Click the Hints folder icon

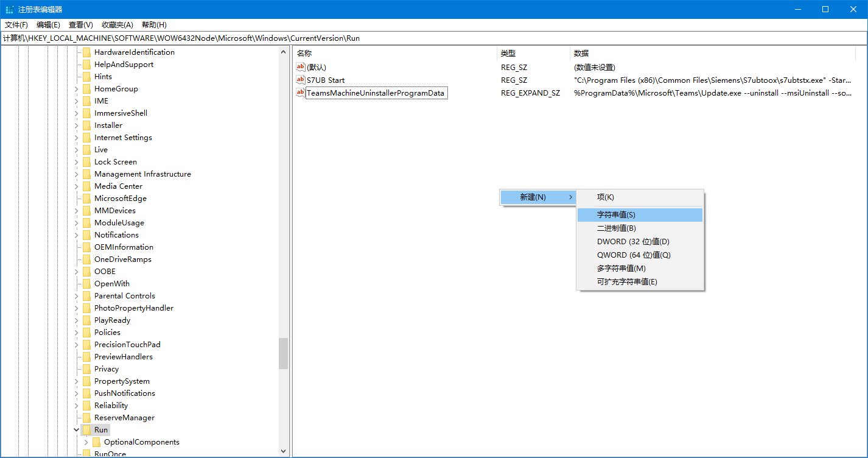coord(86,77)
